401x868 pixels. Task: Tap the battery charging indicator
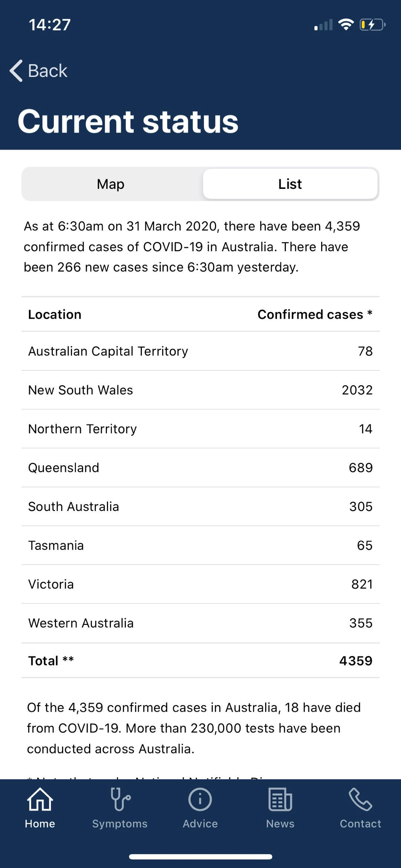click(372, 25)
